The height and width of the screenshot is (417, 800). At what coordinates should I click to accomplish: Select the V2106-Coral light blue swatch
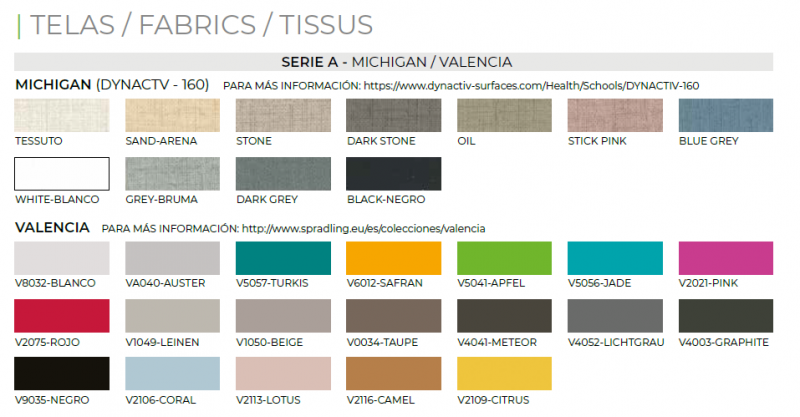click(172, 374)
